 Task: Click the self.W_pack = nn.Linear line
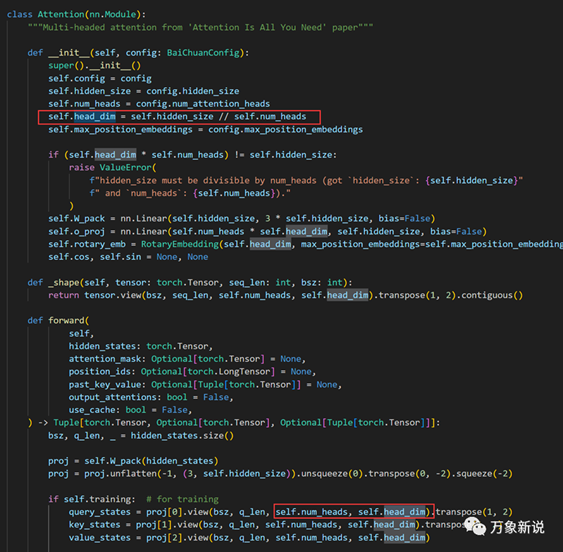tap(242, 218)
